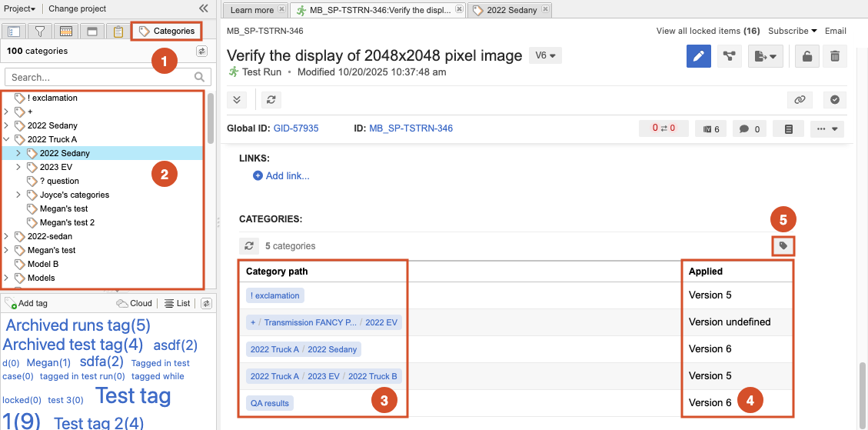Click the chain link icon button
The height and width of the screenshot is (430, 868).
tap(800, 100)
